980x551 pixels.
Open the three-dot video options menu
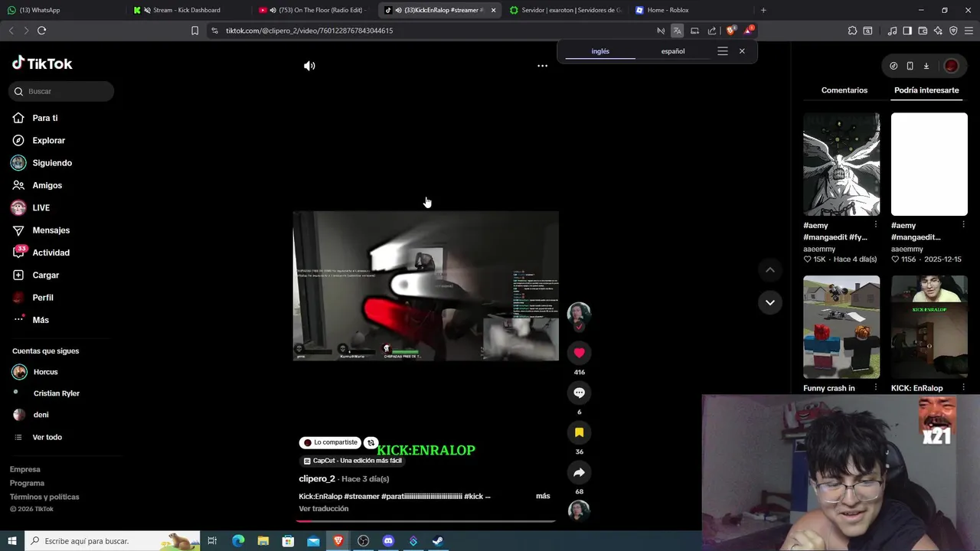[542, 66]
